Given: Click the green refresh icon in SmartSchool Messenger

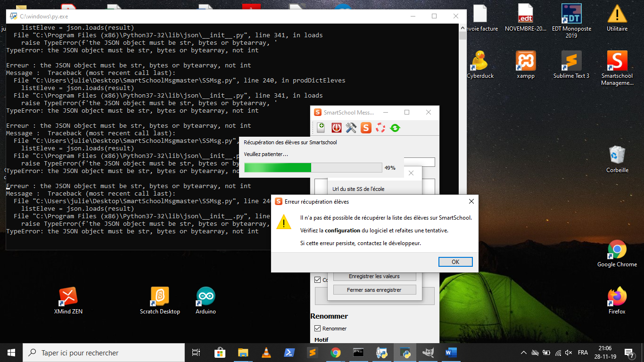Looking at the screenshot, I should [395, 127].
